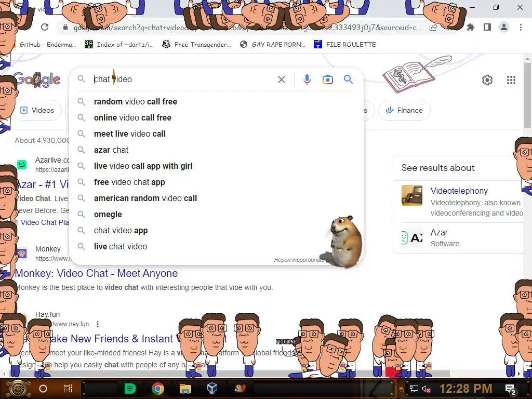Choose suggestion "omegle"

217,215
